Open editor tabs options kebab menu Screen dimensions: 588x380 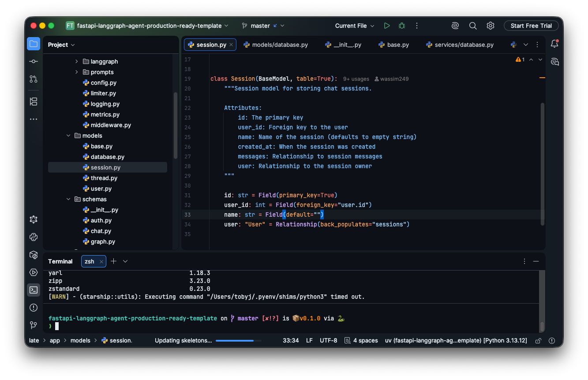click(537, 45)
